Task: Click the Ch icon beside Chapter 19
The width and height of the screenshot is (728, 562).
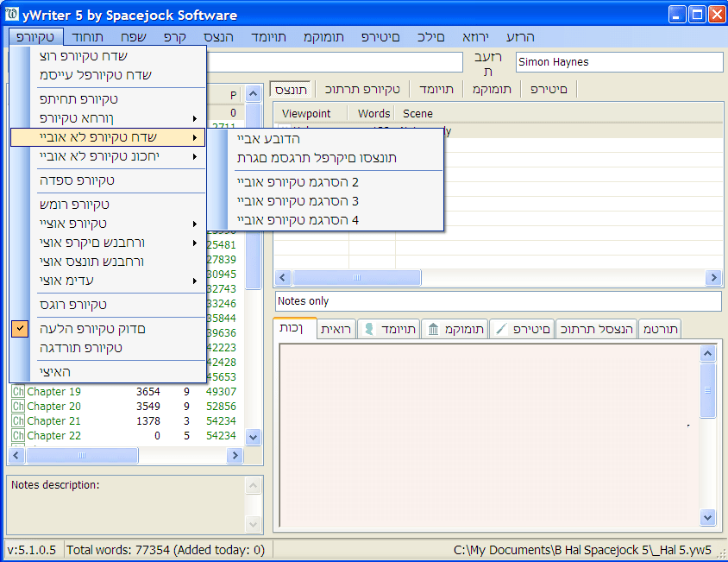Action: pyautogui.click(x=18, y=391)
